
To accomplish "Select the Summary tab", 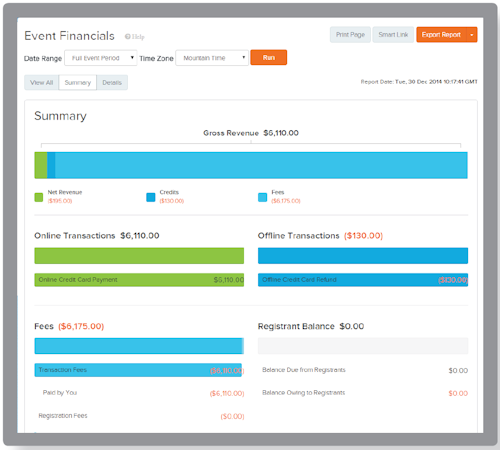I will [x=78, y=83].
